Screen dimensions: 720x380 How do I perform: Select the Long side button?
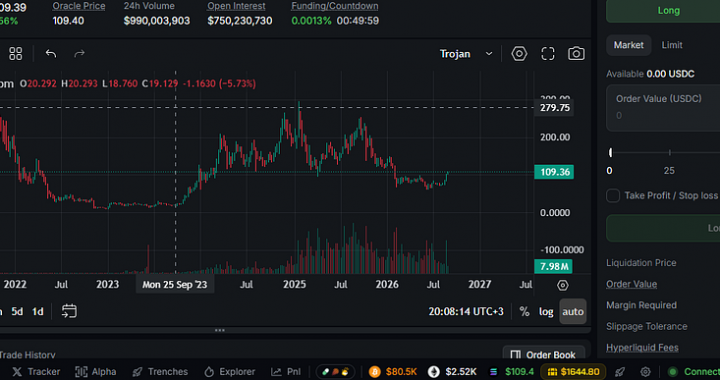663,11
